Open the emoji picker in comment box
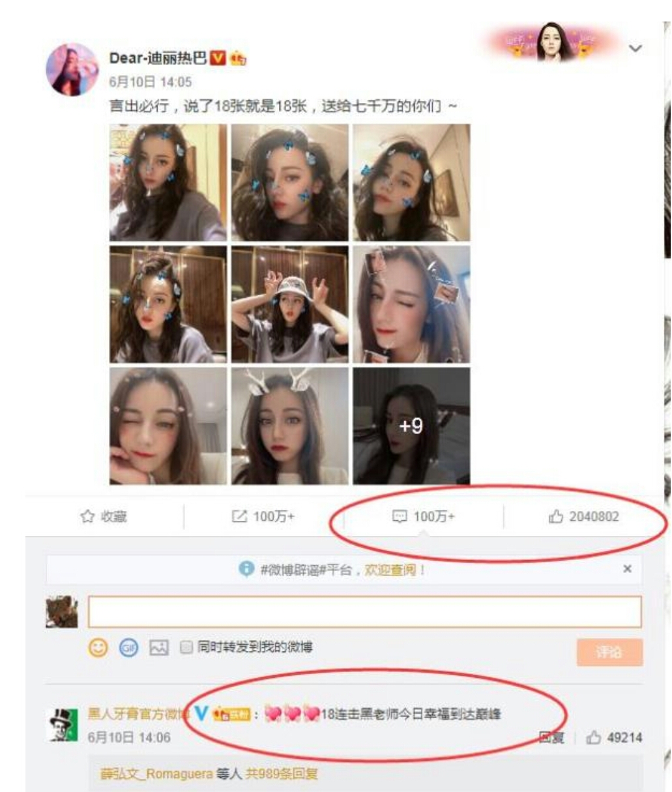Viewport: 672px width, 792px height. point(98,648)
